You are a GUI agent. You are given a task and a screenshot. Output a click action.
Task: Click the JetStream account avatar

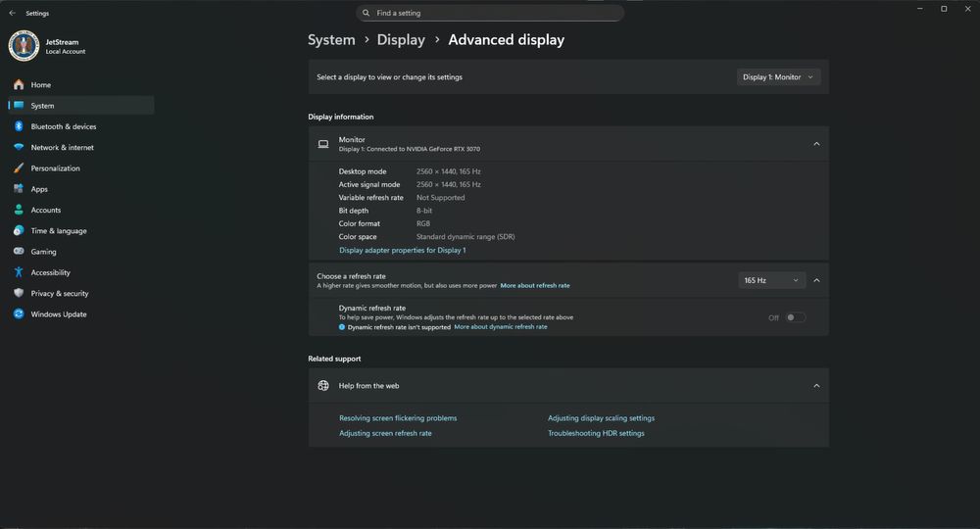point(24,46)
